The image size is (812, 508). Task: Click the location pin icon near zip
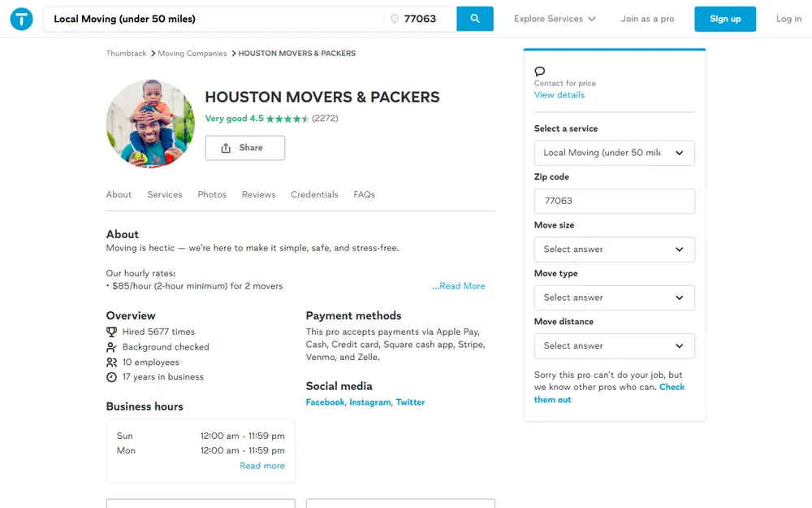(x=394, y=19)
